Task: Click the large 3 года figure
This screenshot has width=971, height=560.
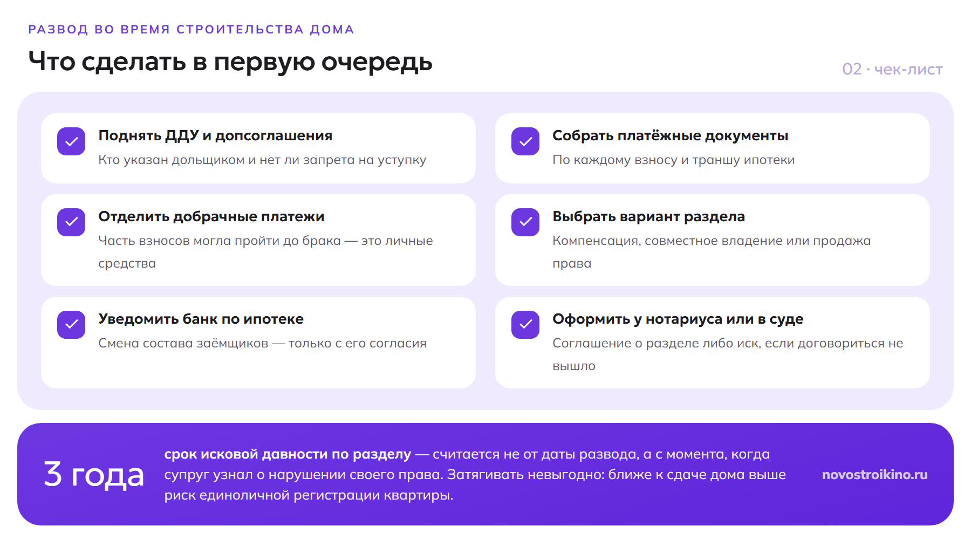Action: click(x=94, y=475)
